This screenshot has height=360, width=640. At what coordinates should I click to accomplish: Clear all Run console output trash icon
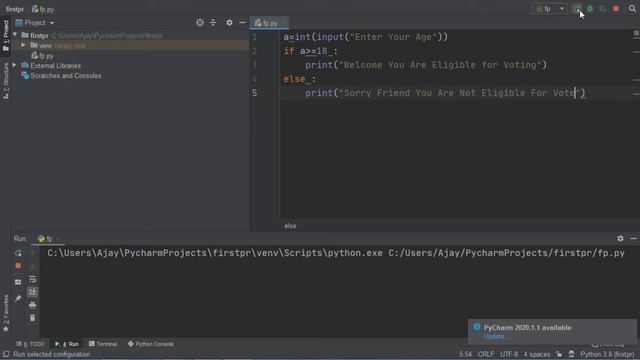click(x=33, y=318)
